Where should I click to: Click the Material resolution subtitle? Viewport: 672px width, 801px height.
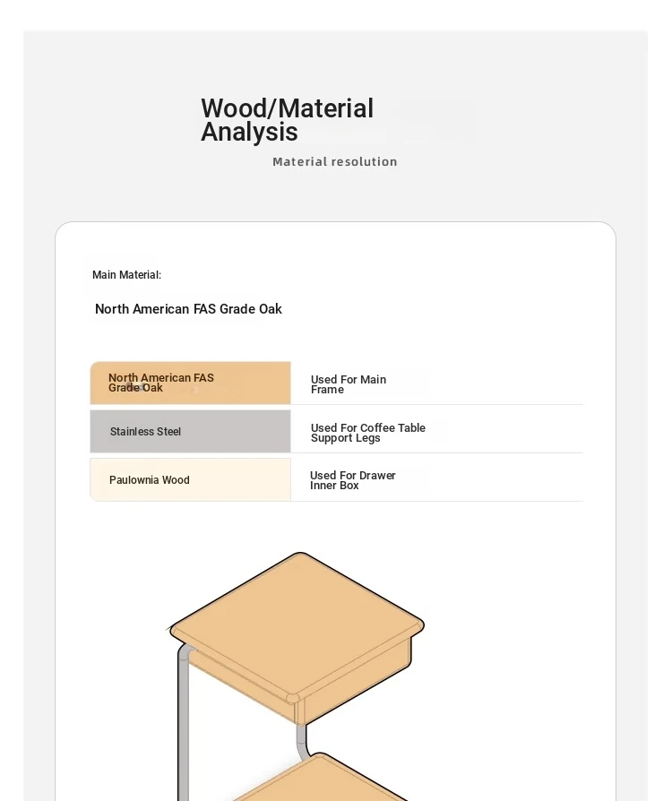pyautogui.click(x=334, y=162)
